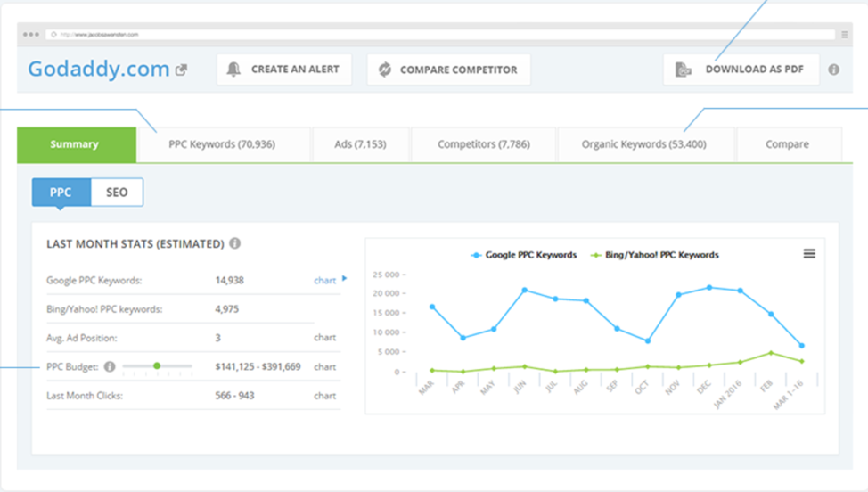868x492 pixels.
Task: Switch to the SEO view toggle
Action: (x=117, y=193)
